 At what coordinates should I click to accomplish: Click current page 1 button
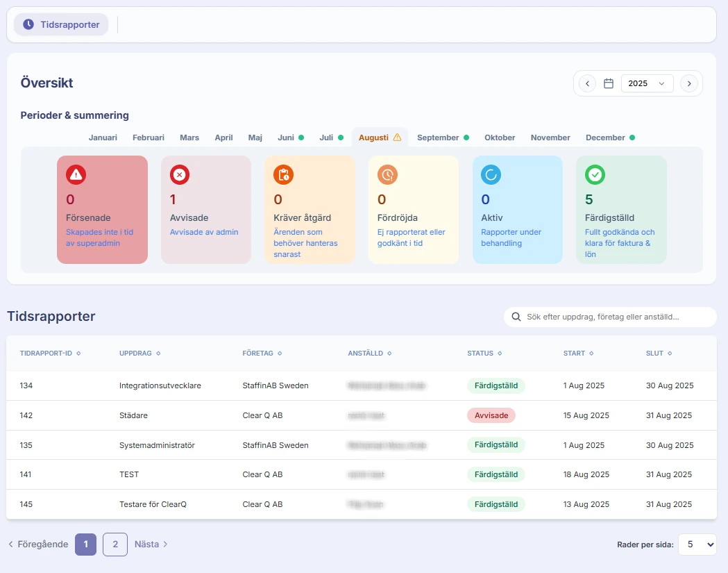(85, 545)
